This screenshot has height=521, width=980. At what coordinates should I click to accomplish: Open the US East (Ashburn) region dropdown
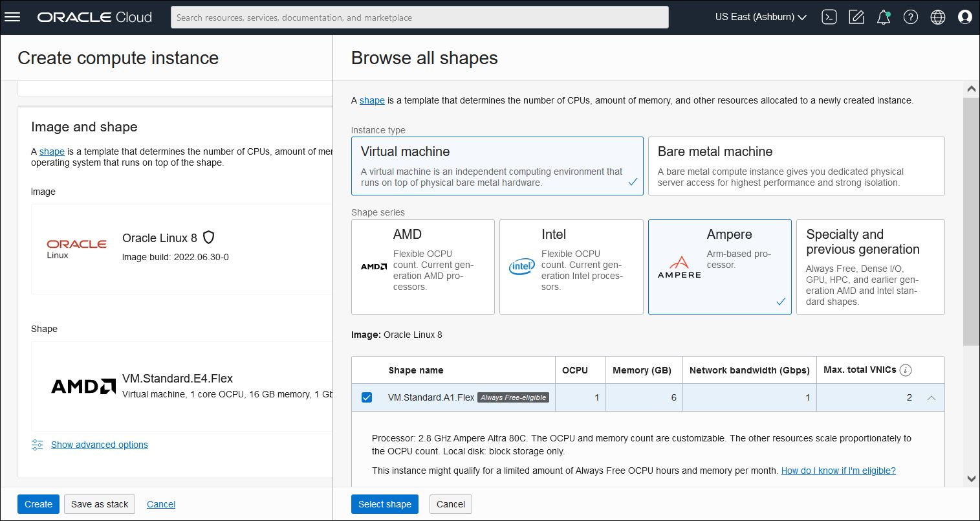tap(760, 17)
